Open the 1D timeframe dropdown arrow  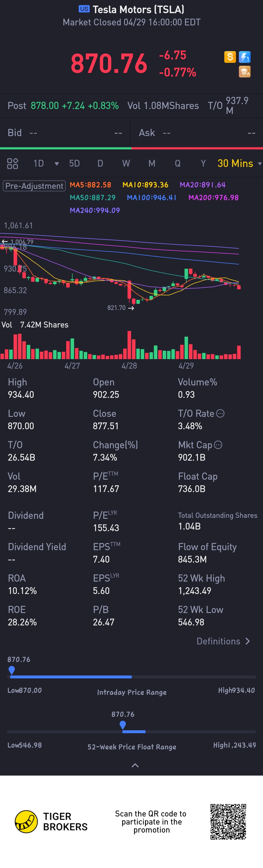[57, 164]
